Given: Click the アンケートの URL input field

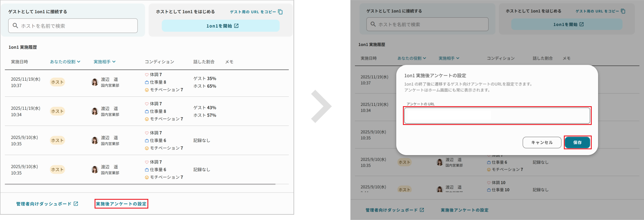Looking at the screenshot, I should 497,116.
